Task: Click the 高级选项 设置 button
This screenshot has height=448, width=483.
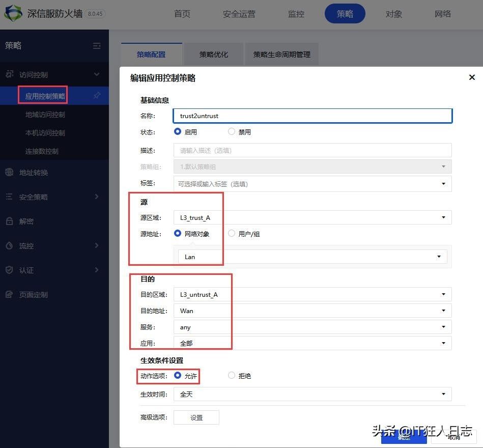Action: click(x=196, y=417)
